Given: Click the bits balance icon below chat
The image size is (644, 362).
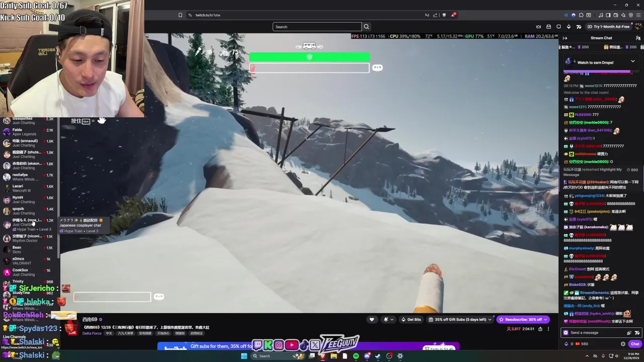Looking at the screenshot, I should click(x=566, y=344).
